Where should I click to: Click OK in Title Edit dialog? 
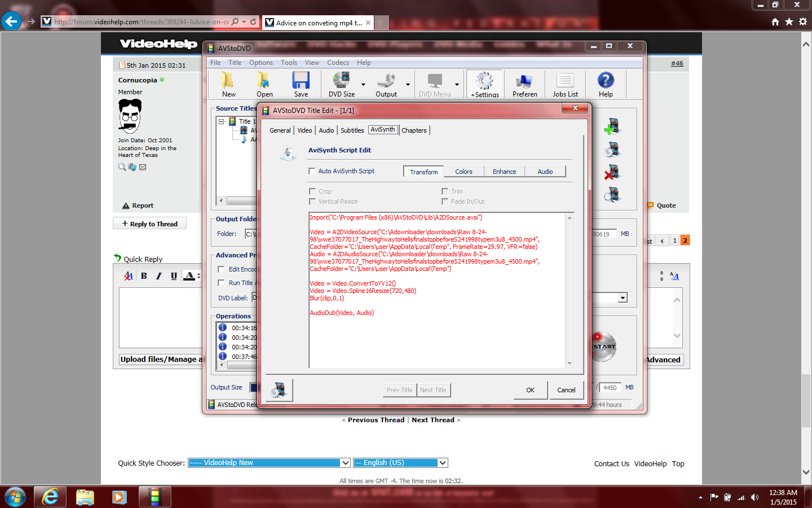click(x=530, y=390)
